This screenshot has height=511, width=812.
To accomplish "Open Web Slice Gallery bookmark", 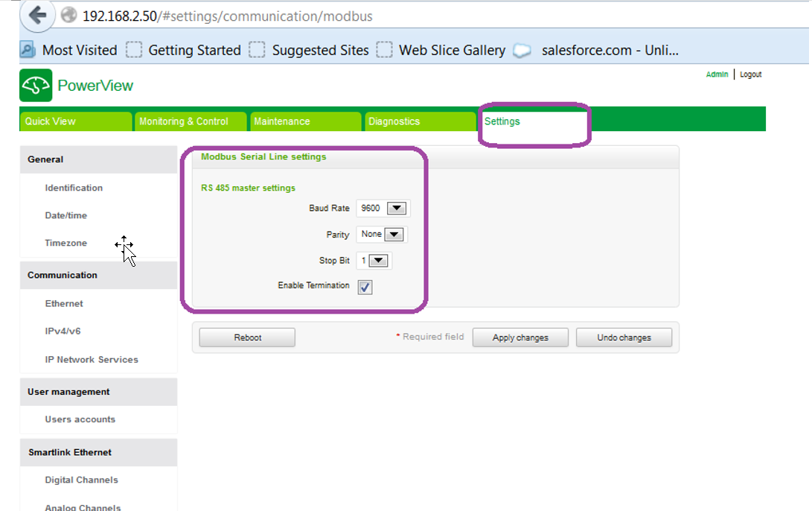I will (x=441, y=50).
